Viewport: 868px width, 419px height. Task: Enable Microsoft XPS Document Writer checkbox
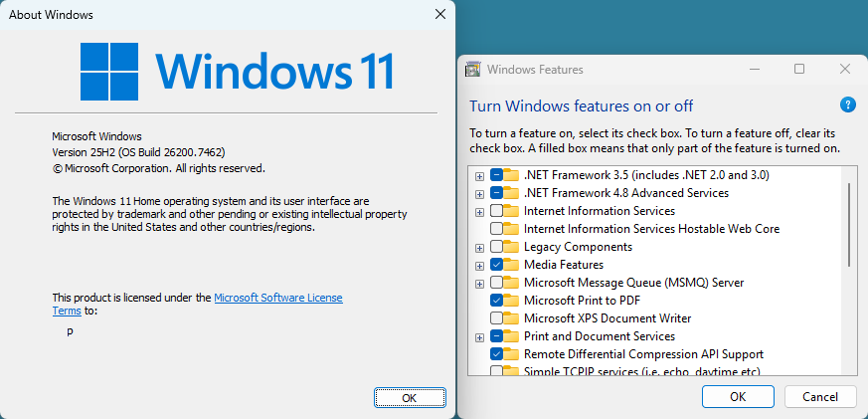496,318
